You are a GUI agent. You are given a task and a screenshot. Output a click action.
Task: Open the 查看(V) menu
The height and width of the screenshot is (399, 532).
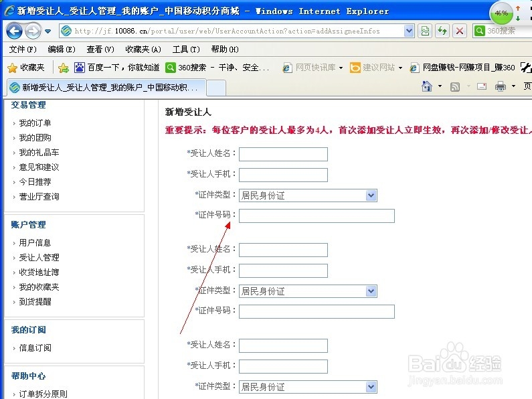(100, 50)
